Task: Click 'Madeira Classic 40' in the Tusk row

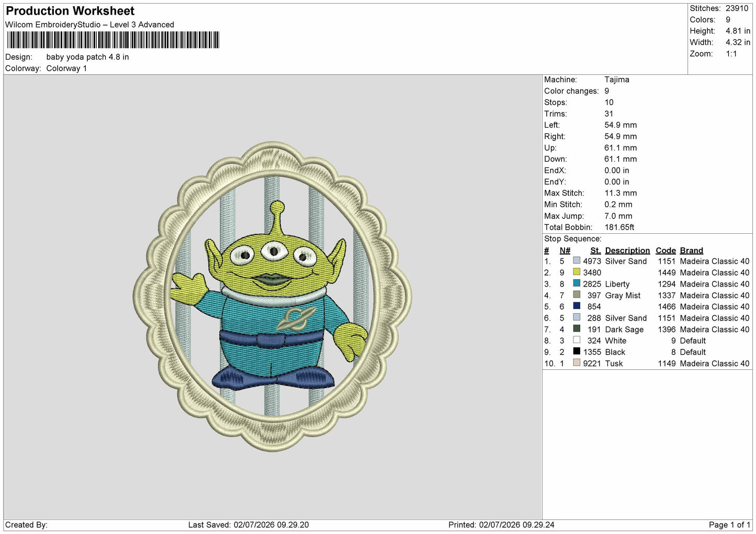Action: pyautogui.click(x=715, y=364)
